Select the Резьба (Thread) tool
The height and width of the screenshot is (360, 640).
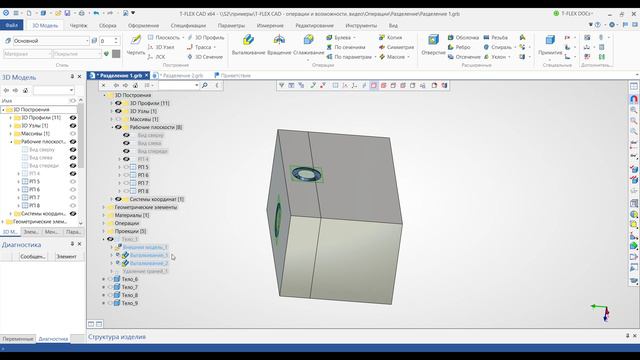496,37
